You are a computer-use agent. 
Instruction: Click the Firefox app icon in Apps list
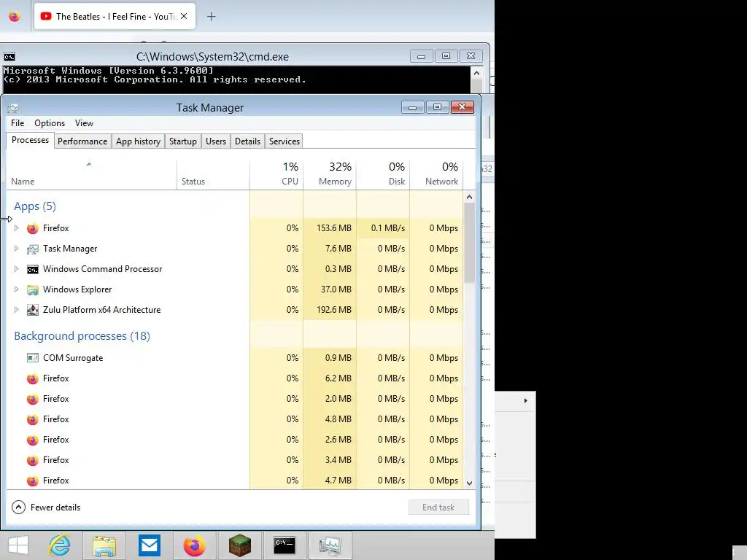(x=32, y=228)
